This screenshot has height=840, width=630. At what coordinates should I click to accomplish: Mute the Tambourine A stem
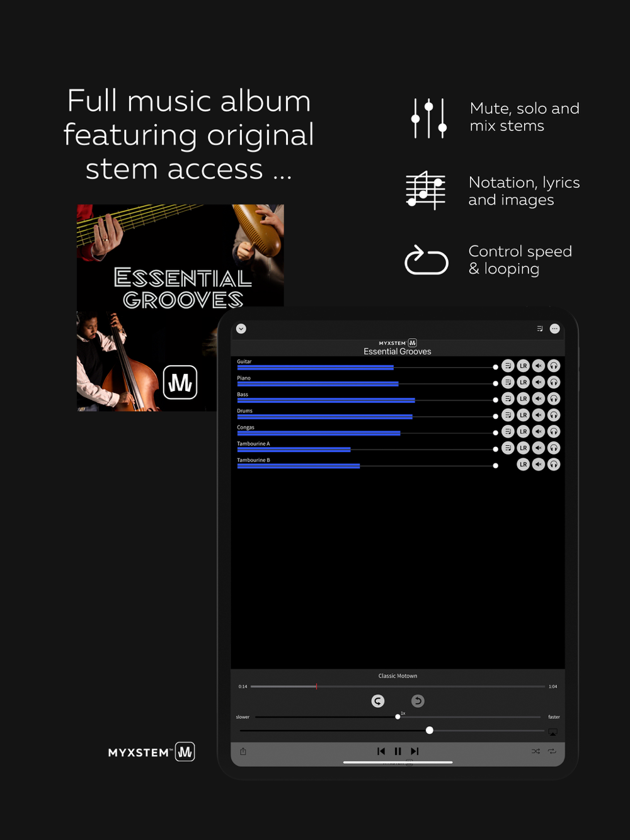tap(539, 448)
